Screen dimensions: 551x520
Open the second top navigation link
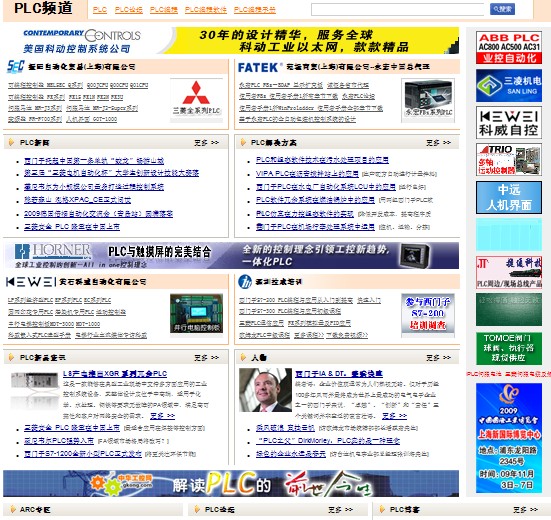pos(129,10)
